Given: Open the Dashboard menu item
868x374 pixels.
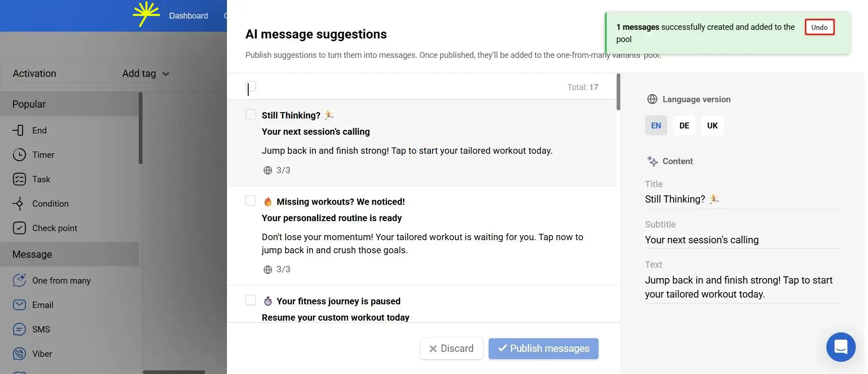Looking at the screenshot, I should (189, 15).
